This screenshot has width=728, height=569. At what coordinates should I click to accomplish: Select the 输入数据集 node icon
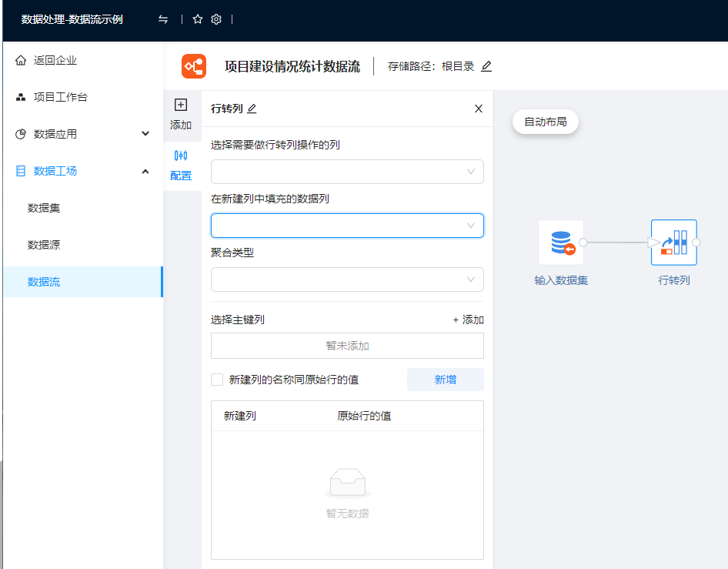(561, 243)
